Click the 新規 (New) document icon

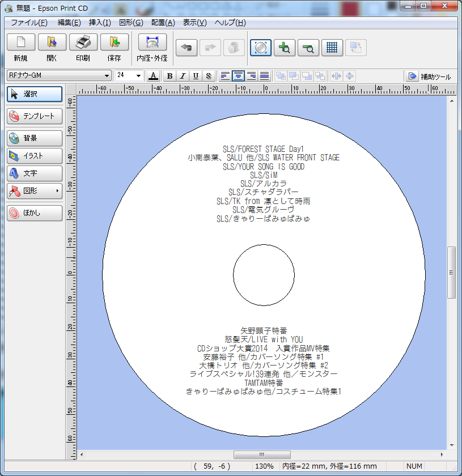(20, 42)
